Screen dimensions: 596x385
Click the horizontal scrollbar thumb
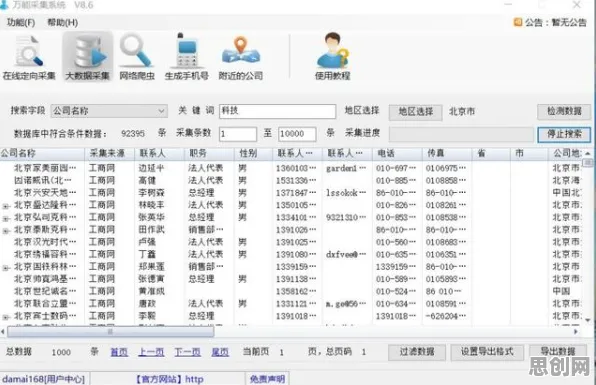pyautogui.click(x=111, y=332)
